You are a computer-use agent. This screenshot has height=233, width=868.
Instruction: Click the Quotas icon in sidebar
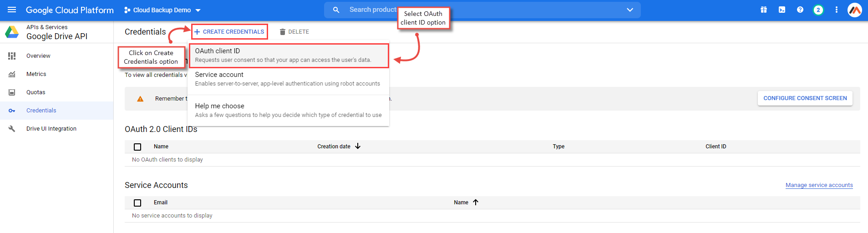(x=12, y=92)
